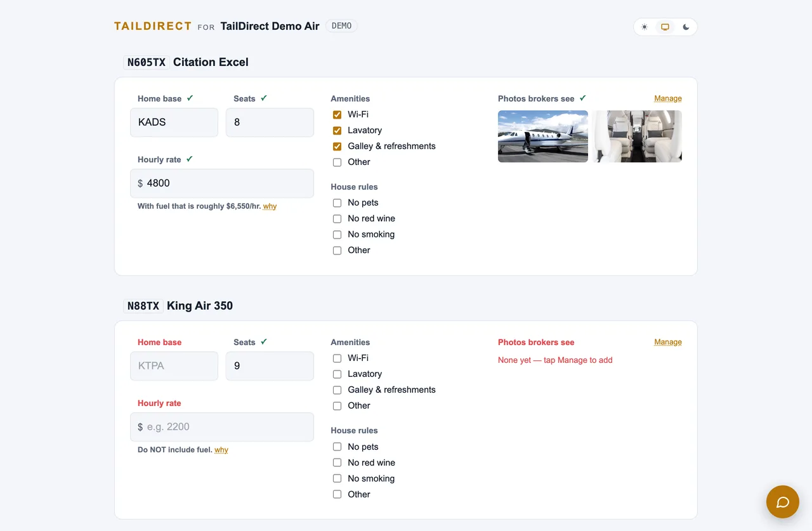Click the 'With fuel that is roughly $6,550/hr.' note
Image resolution: width=812 pixels, height=531 pixels.
coord(199,206)
